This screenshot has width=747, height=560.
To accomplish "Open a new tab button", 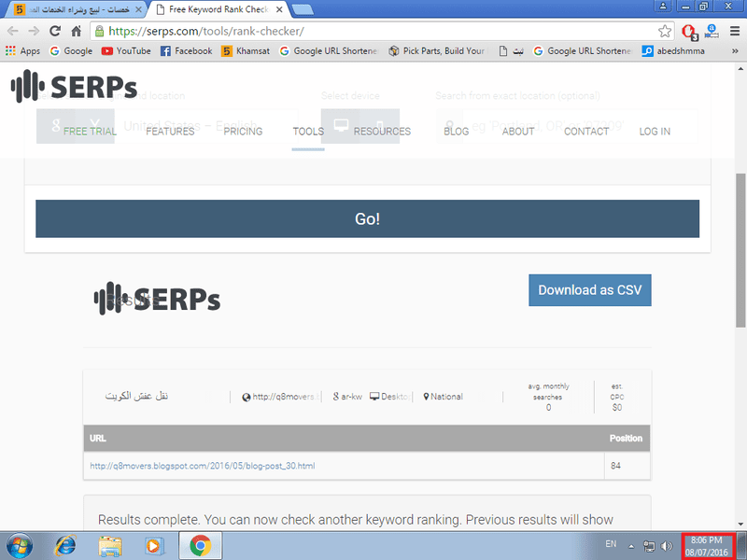I will point(302,9).
